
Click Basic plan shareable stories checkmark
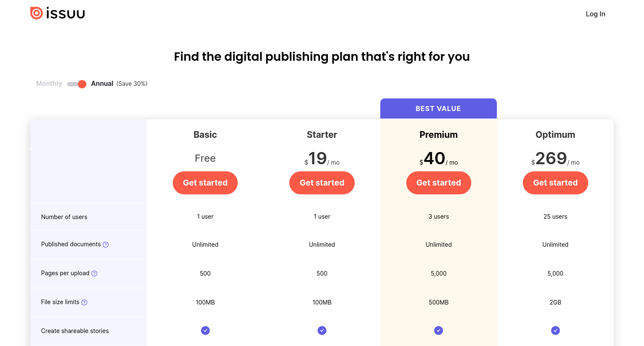[205, 331]
